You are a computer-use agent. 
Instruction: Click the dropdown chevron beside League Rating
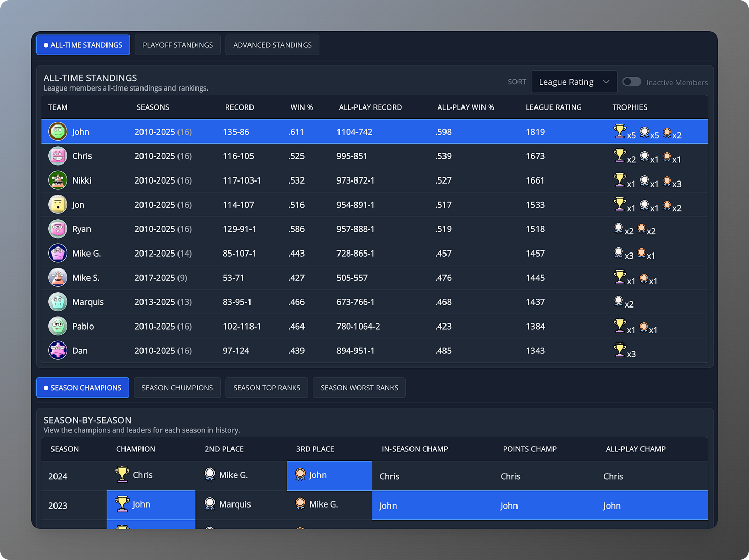coord(606,82)
